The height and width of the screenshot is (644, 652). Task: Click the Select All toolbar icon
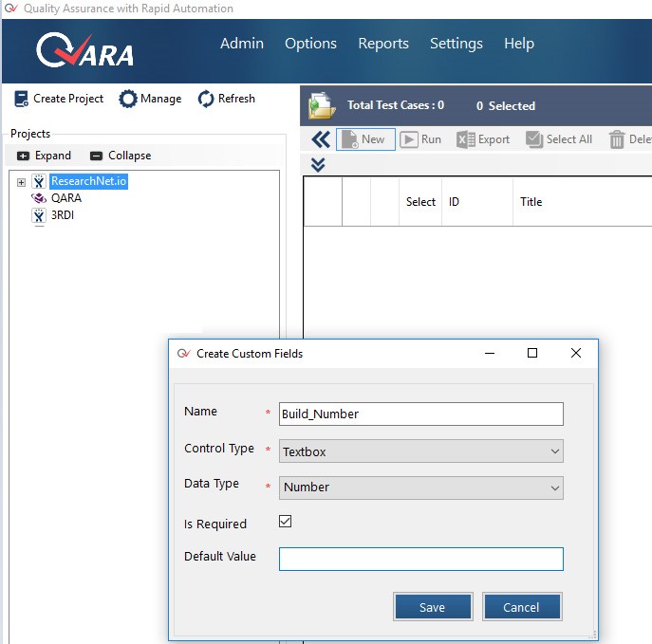534,139
